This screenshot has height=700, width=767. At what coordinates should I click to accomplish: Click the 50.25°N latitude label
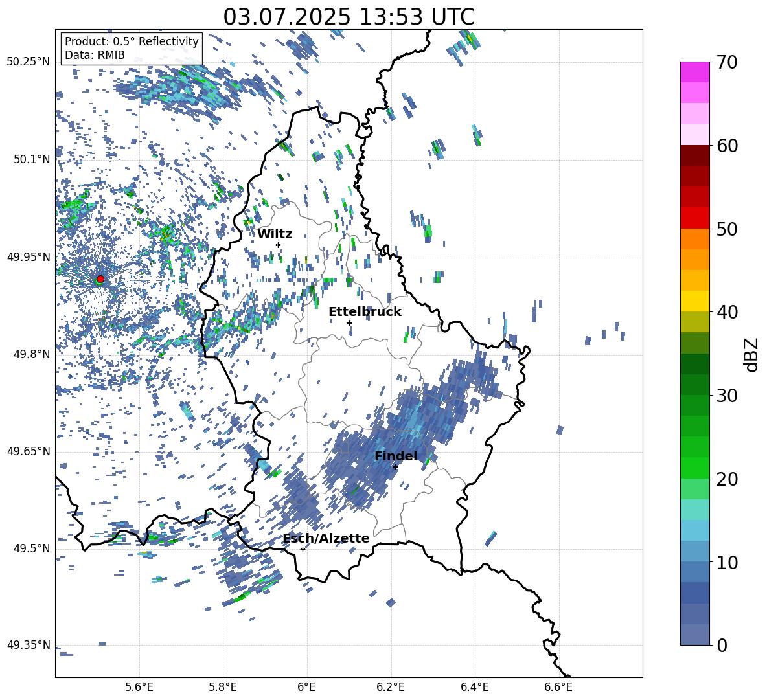(29, 62)
